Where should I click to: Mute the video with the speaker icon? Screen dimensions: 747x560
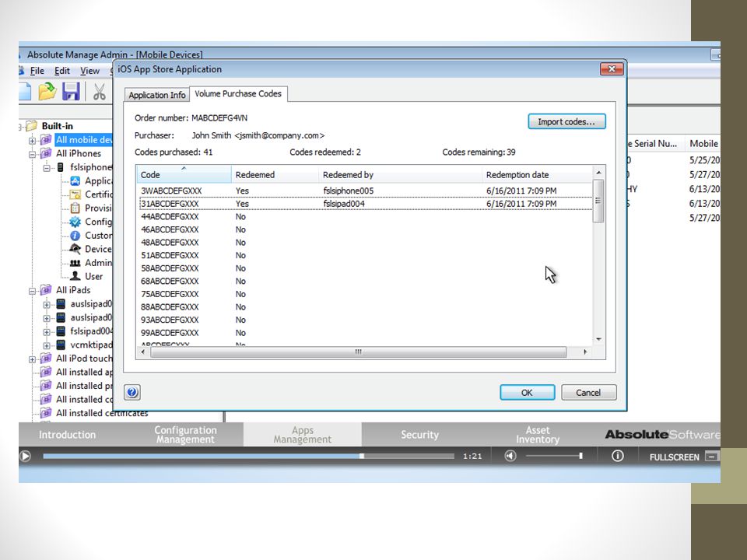[x=510, y=457]
